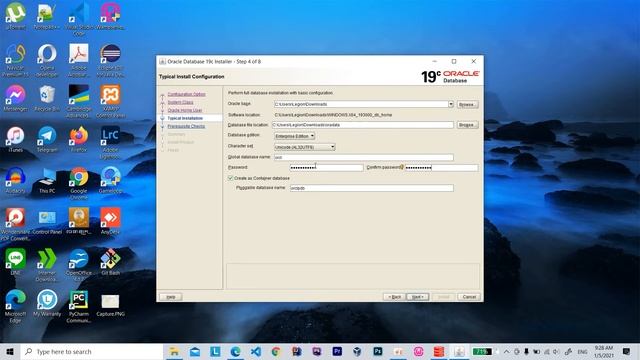Go to the Oracle Home User step
The height and width of the screenshot is (360, 640).
184,110
